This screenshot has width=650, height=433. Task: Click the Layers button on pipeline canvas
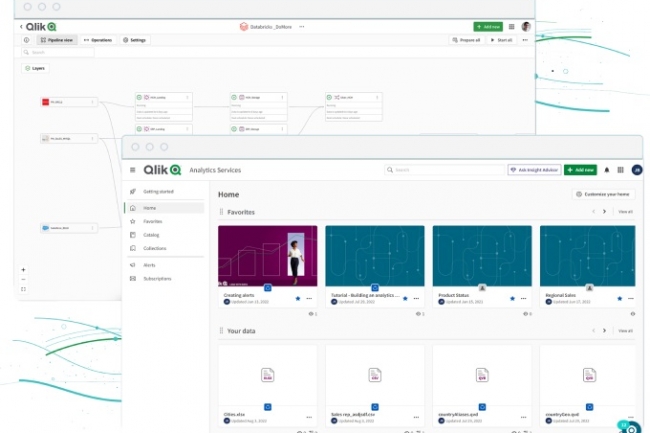tap(35, 68)
